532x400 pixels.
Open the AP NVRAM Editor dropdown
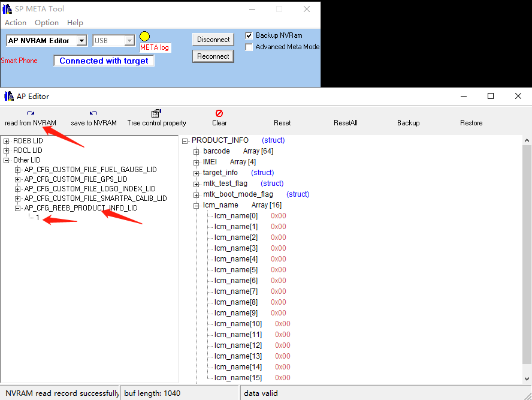pos(81,41)
